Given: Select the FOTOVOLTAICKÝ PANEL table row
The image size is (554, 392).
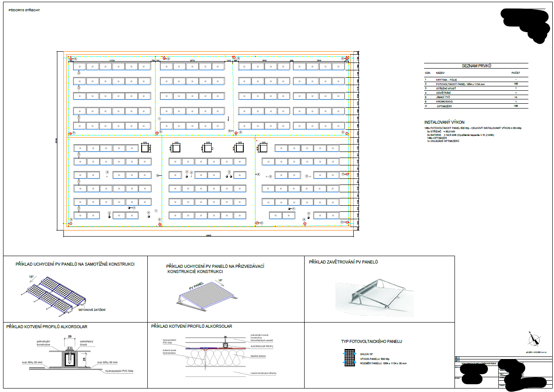Looking at the screenshot, I should (x=476, y=84).
